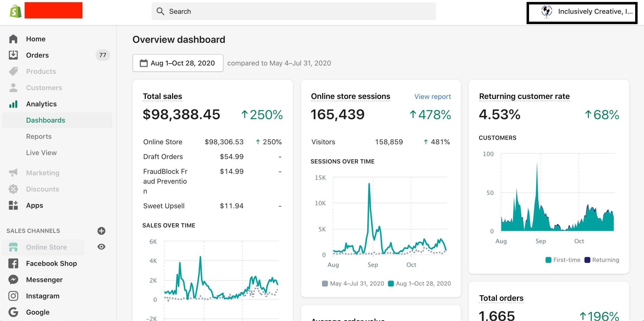Click into the Search field
644x321 pixels.
pyautogui.click(x=294, y=11)
